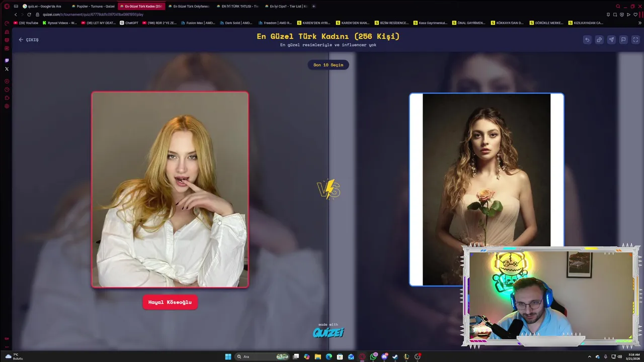This screenshot has height=362, width=644.
Task: Open the RDR 2'YE ZE... bookmark
Action: 160,23
